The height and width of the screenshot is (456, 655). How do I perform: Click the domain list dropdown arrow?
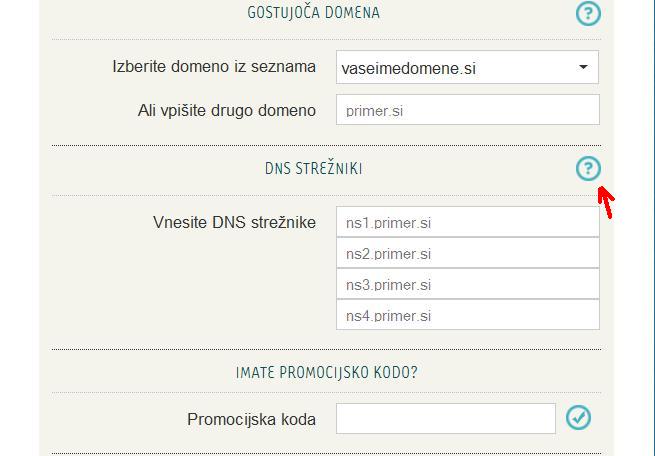pos(583,68)
